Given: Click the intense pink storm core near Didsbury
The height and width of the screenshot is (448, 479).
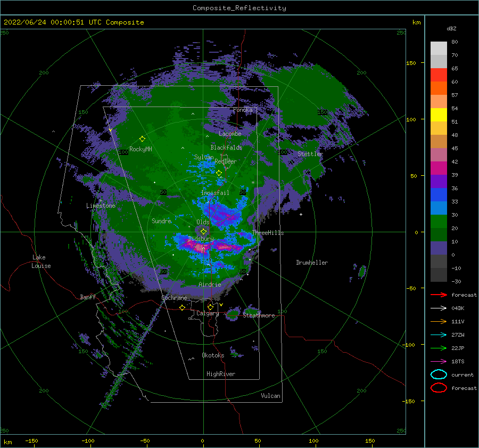Looking at the screenshot, I should 200,247.
